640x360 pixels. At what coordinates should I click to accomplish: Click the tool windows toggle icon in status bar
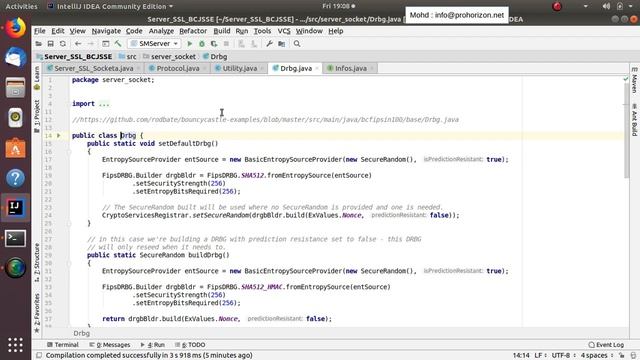(39, 356)
